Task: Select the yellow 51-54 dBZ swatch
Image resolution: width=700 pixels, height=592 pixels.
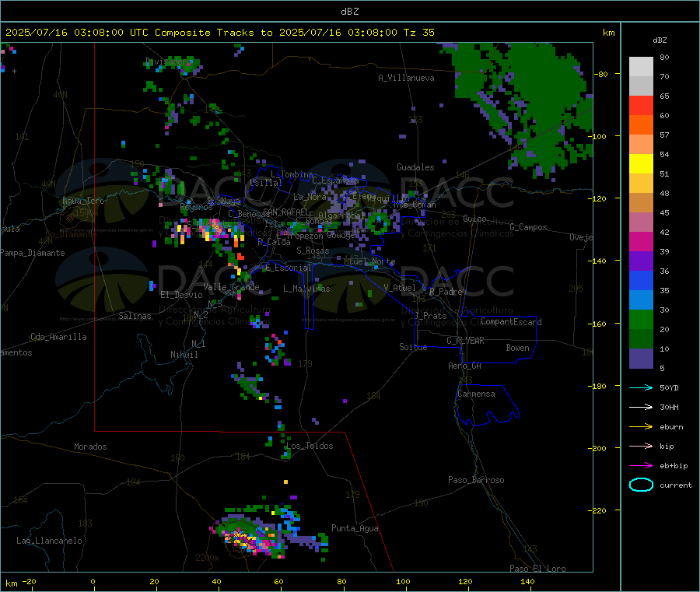Action: [x=641, y=164]
